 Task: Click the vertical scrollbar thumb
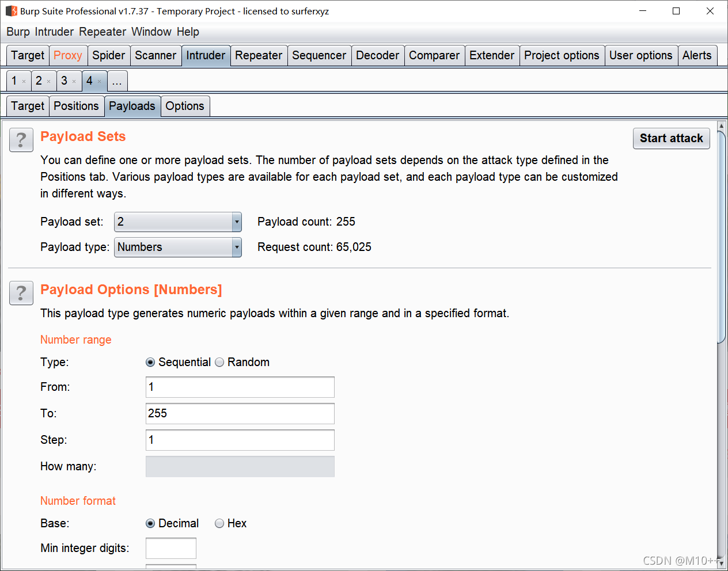[x=721, y=237]
